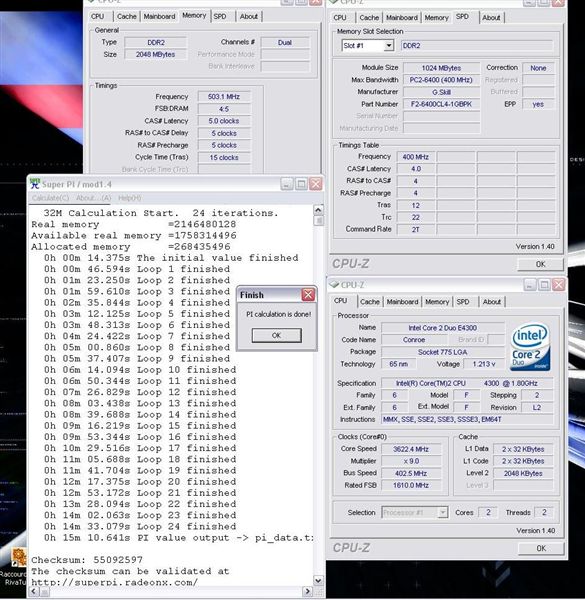Image resolution: width=585 pixels, height=600 pixels.
Task: Click the superpi.radeonx.com URL text
Action: [x=114, y=582]
